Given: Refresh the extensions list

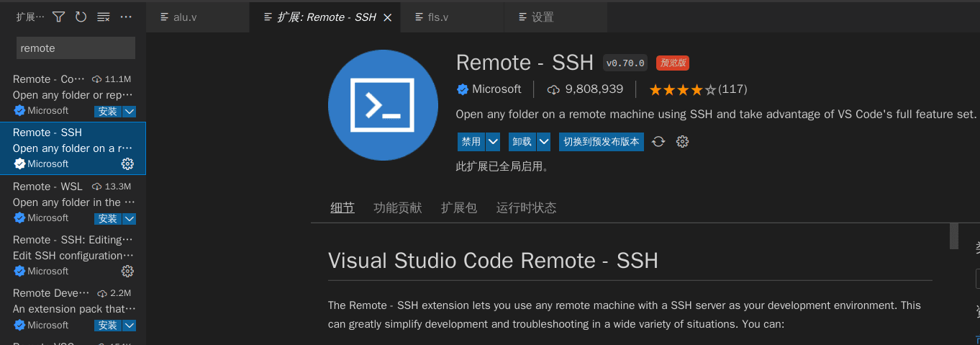Looking at the screenshot, I should point(81,17).
